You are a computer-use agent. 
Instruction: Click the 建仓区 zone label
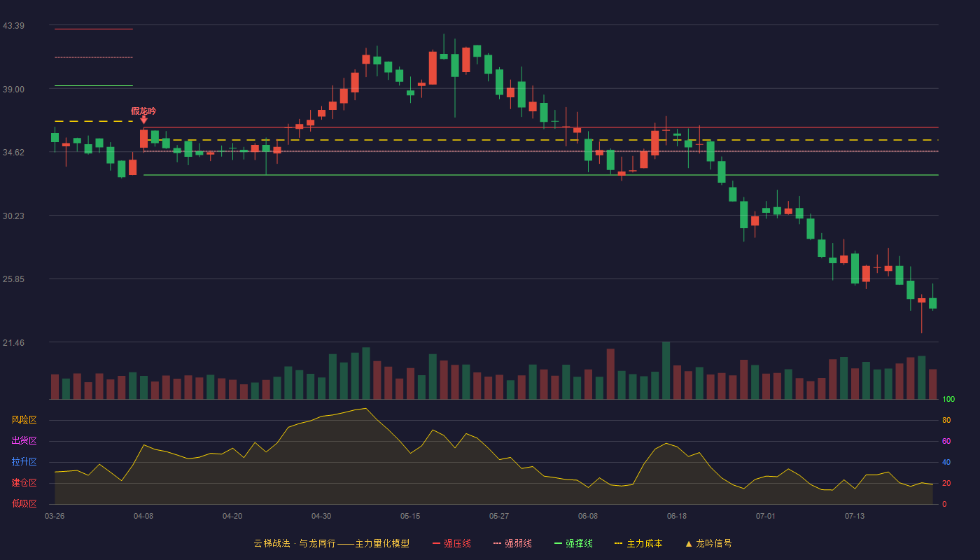click(x=24, y=483)
